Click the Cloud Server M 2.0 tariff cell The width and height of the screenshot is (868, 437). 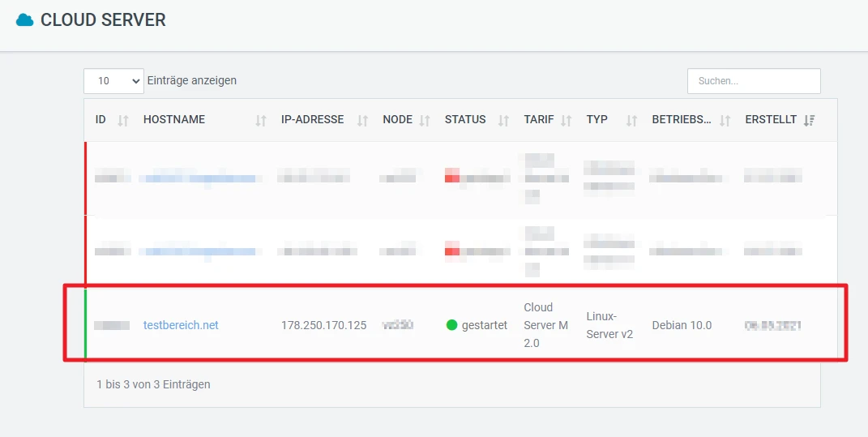click(x=544, y=325)
